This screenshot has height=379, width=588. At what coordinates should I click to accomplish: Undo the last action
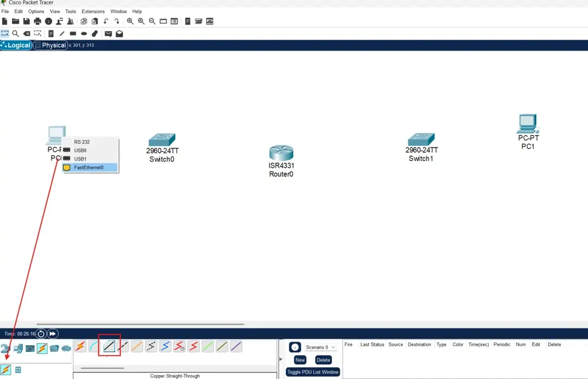click(106, 21)
